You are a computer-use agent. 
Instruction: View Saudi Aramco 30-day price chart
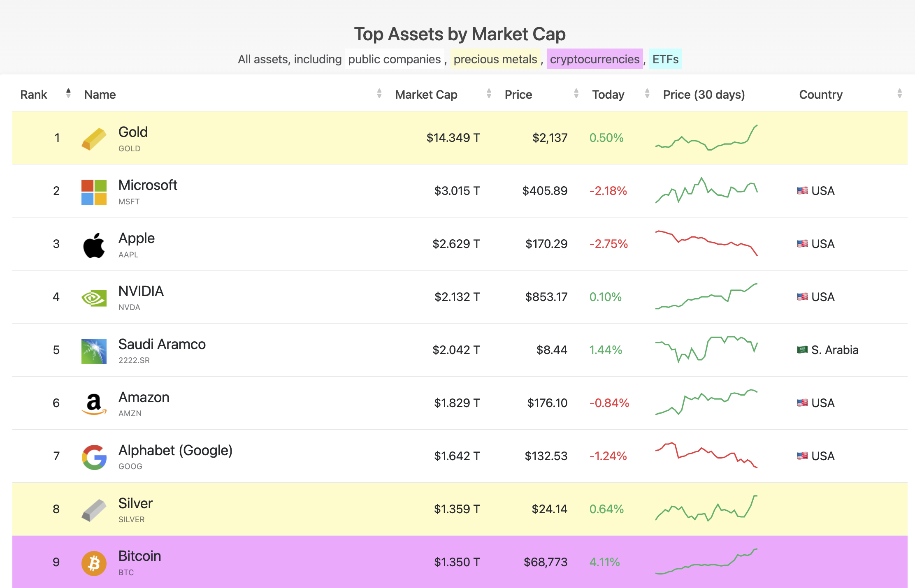(x=706, y=350)
